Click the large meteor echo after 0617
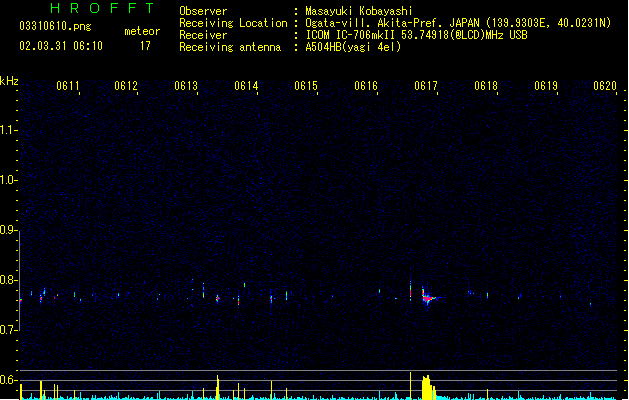Image resolution: width=629 pixels, height=400 pixels. coord(429,297)
